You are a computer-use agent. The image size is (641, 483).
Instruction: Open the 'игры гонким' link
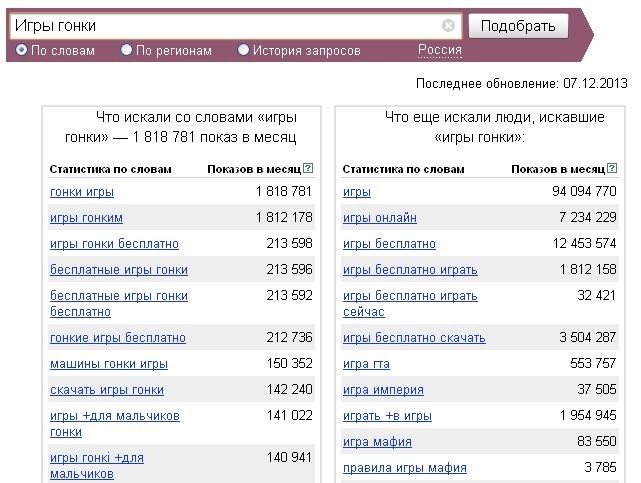tap(86, 218)
